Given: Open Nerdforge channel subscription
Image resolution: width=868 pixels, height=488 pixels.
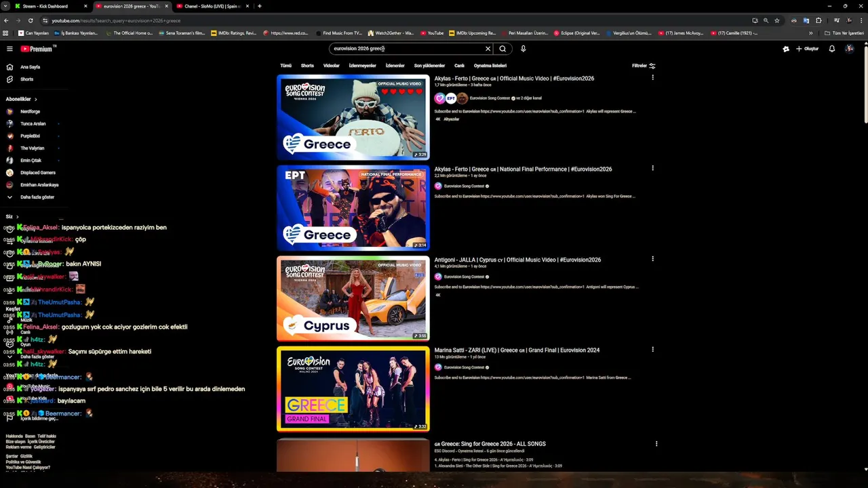Looking at the screenshot, I should (30, 112).
